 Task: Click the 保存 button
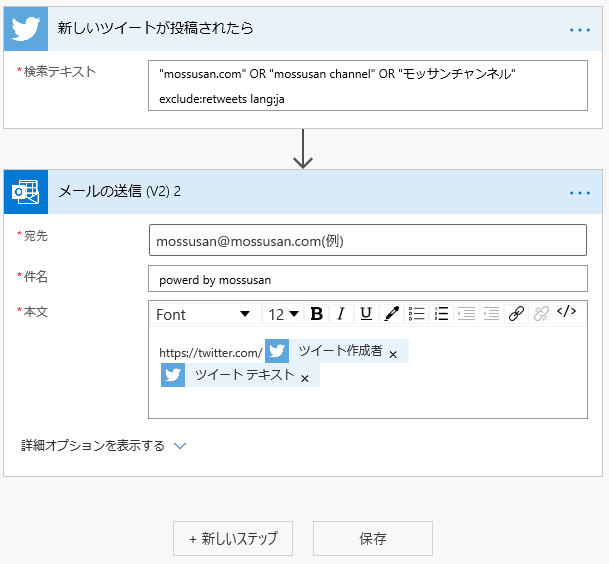click(373, 538)
